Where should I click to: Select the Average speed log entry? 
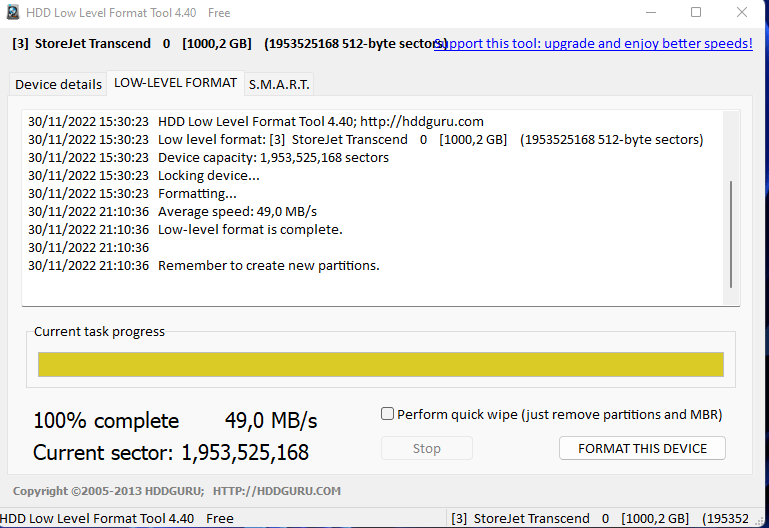tap(237, 211)
